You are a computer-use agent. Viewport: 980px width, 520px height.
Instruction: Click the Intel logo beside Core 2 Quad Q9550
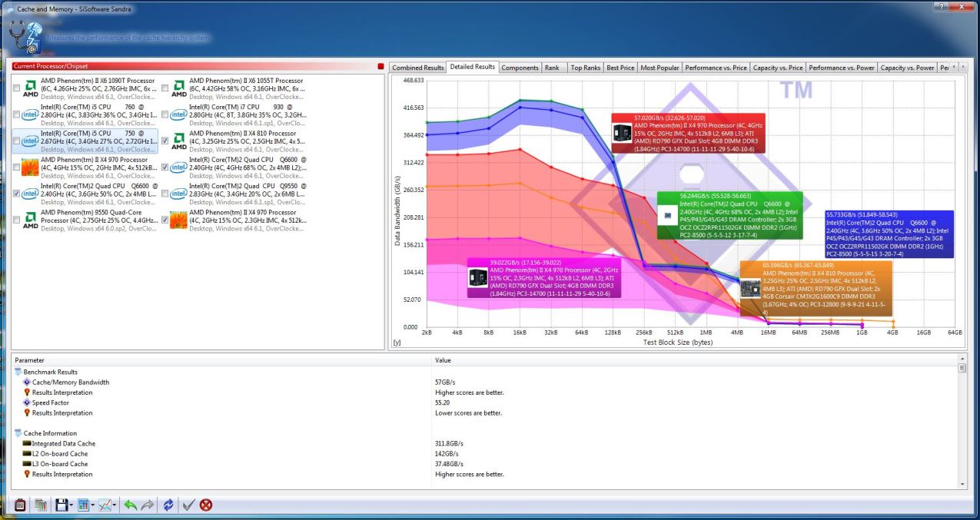179,194
